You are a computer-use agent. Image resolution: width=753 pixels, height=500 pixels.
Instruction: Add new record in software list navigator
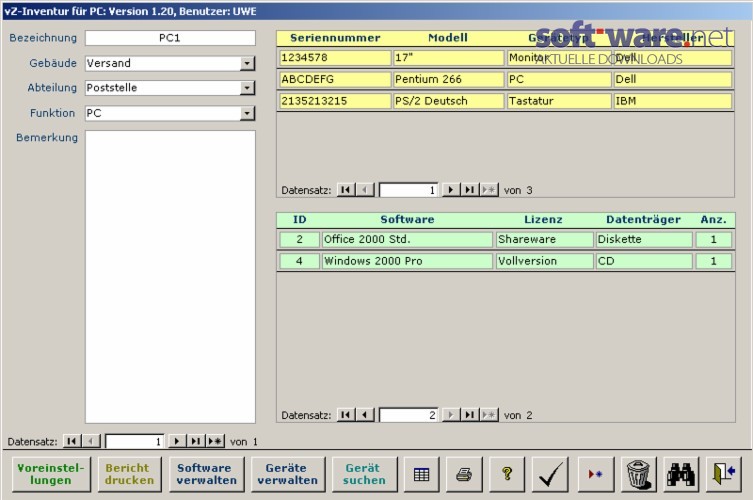click(489, 415)
